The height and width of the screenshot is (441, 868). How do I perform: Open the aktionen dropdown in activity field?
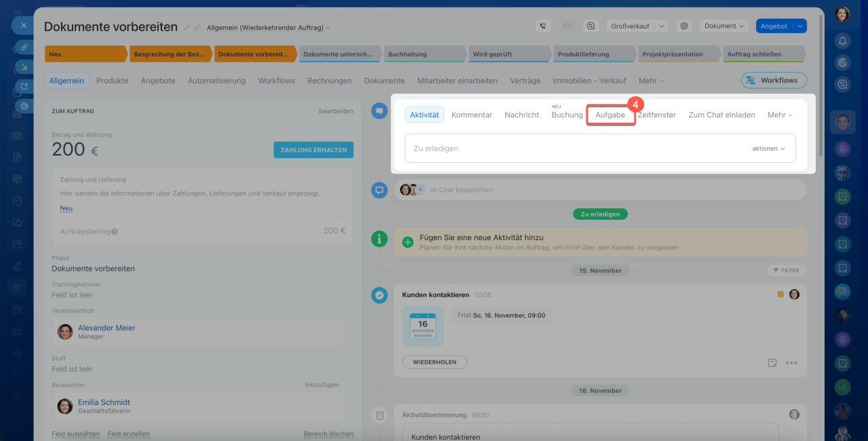(768, 148)
